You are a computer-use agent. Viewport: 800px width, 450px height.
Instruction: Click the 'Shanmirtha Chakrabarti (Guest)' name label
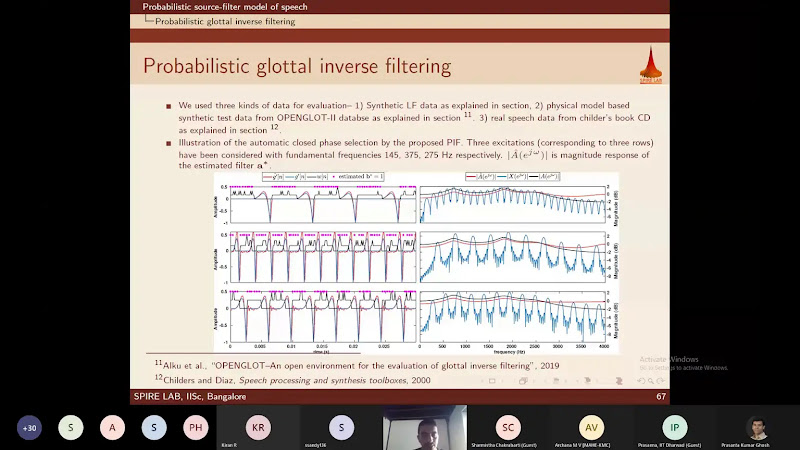[504, 445]
